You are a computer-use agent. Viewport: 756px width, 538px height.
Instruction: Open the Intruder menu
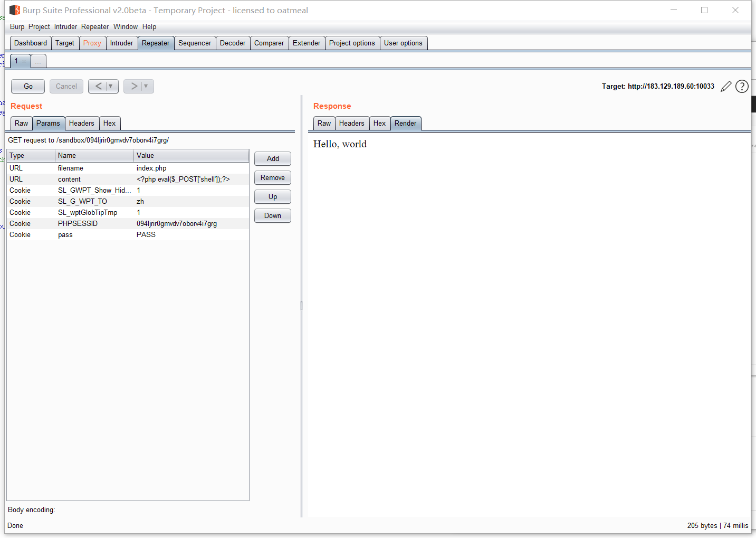coord(65,26)
